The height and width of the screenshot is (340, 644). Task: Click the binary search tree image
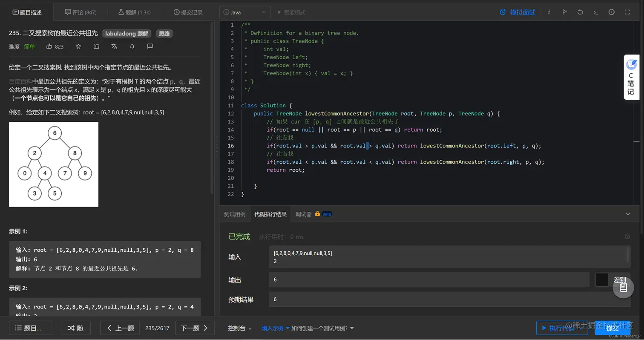point(54,164)
